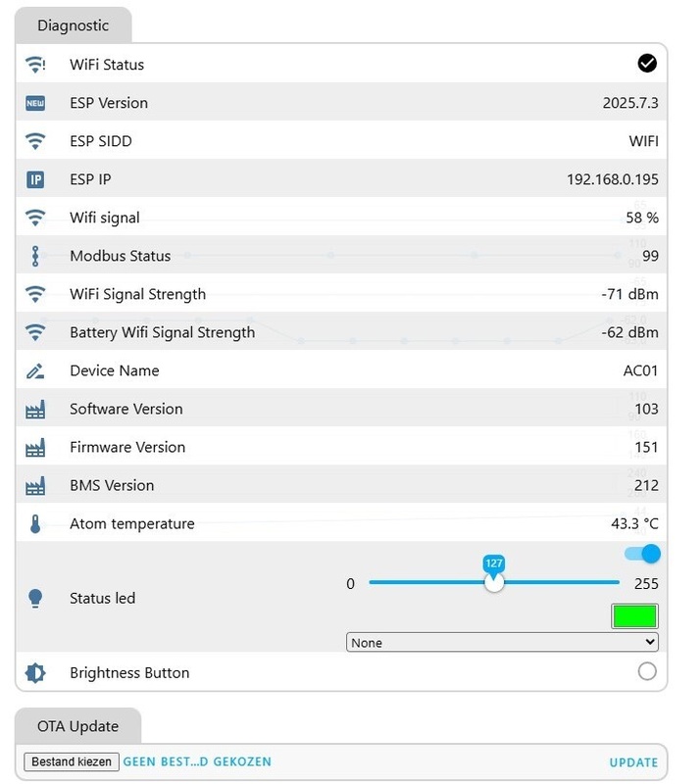Open the Status led effect dropdown

tap(502, 643)
